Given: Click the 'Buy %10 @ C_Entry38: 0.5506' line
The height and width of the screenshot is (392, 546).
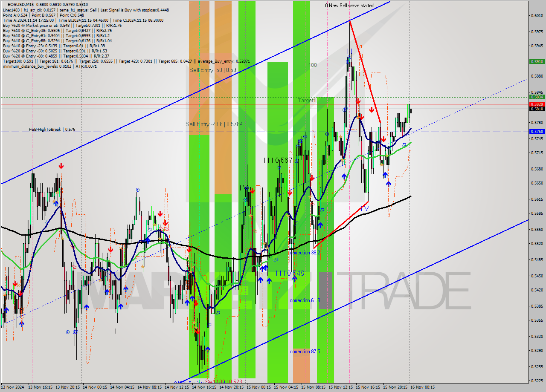Looking at the screenshot, I should [57, 30].
